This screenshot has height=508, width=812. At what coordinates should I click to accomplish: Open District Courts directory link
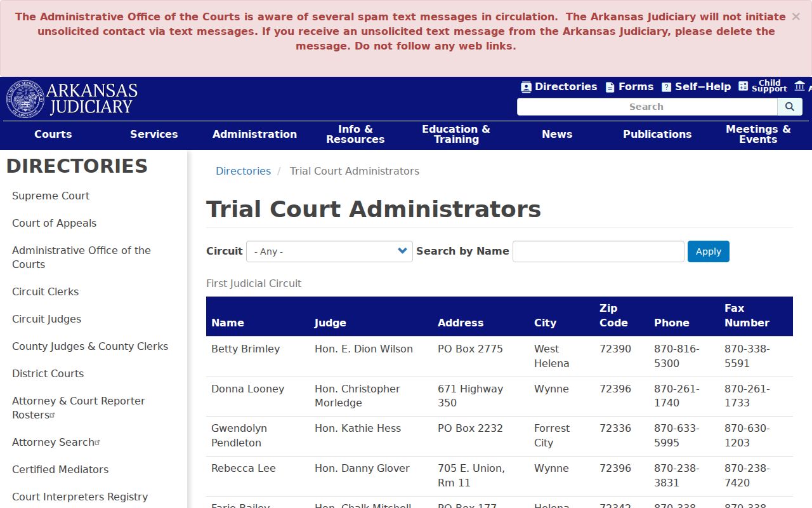click(x=48, y=373)
